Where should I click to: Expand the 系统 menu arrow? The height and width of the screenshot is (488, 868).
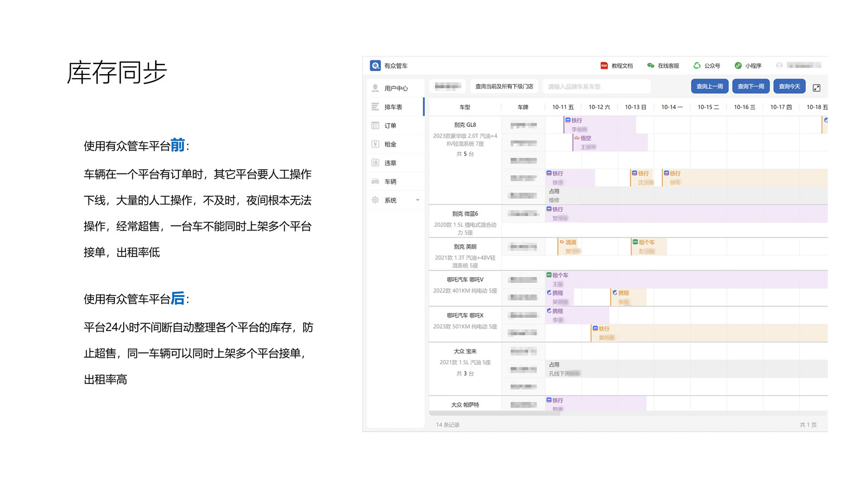point(417,200)
